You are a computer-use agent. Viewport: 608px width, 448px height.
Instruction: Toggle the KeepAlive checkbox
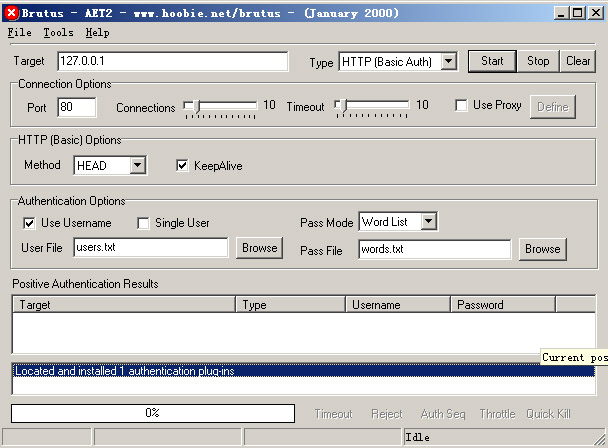point(182,166)
